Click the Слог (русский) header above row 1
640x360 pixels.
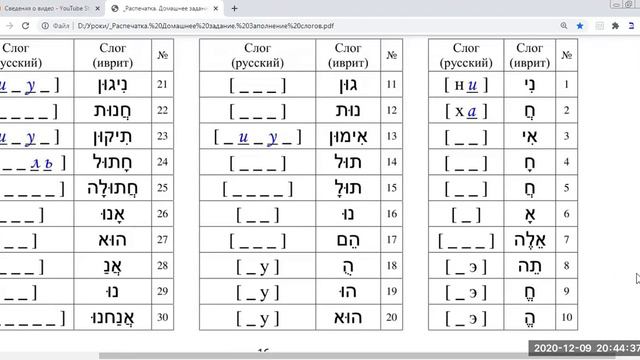[x=466, y=55]
